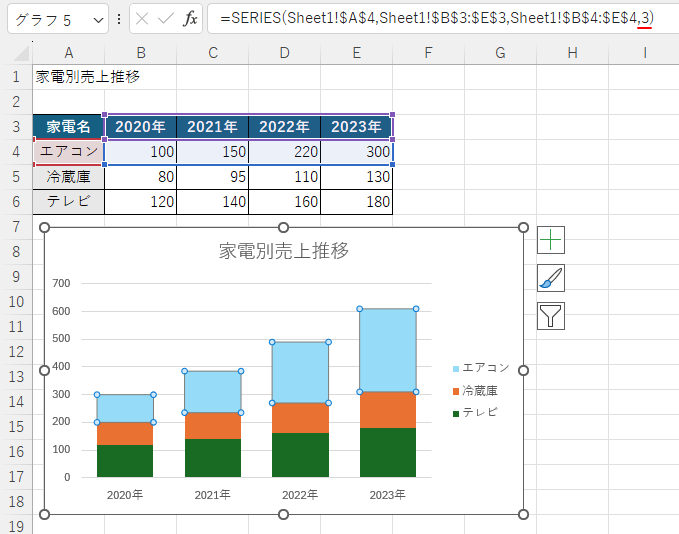Screen dimensions: 679x534
Task: Click the エアコン legend entry
Action: pyautogui.click(x=481, y=368)
